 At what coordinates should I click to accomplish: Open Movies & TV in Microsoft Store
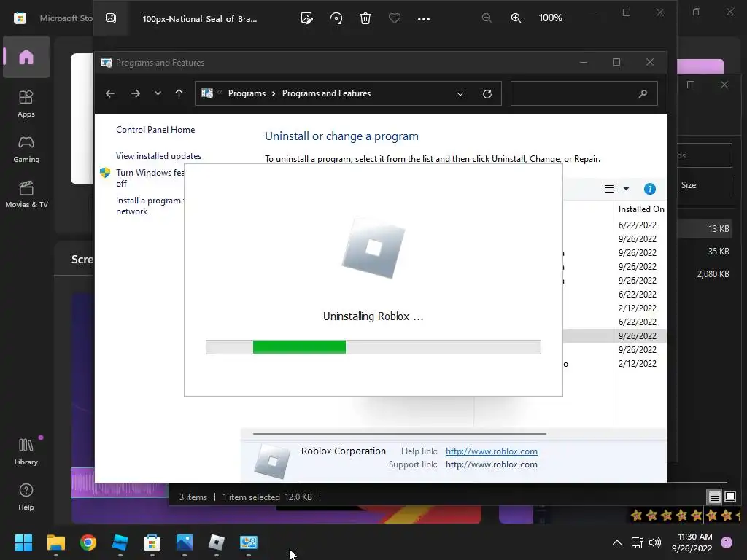tap(26, 194)
